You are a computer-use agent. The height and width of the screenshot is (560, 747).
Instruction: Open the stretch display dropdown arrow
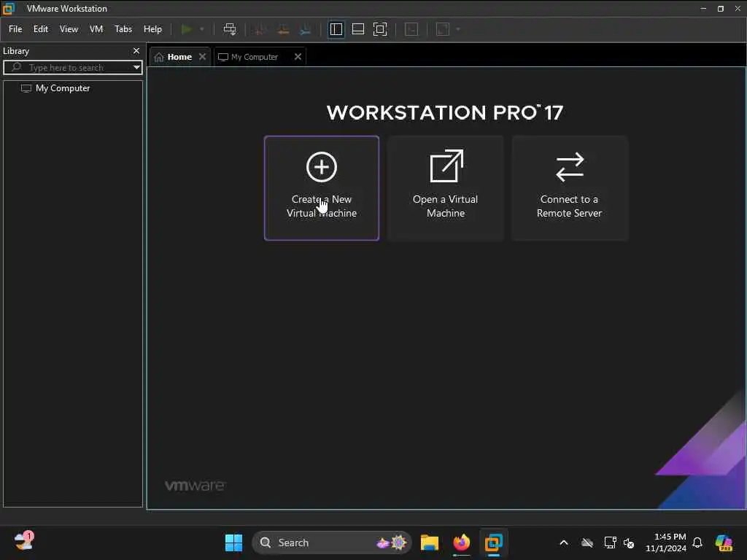coord(458,29)
